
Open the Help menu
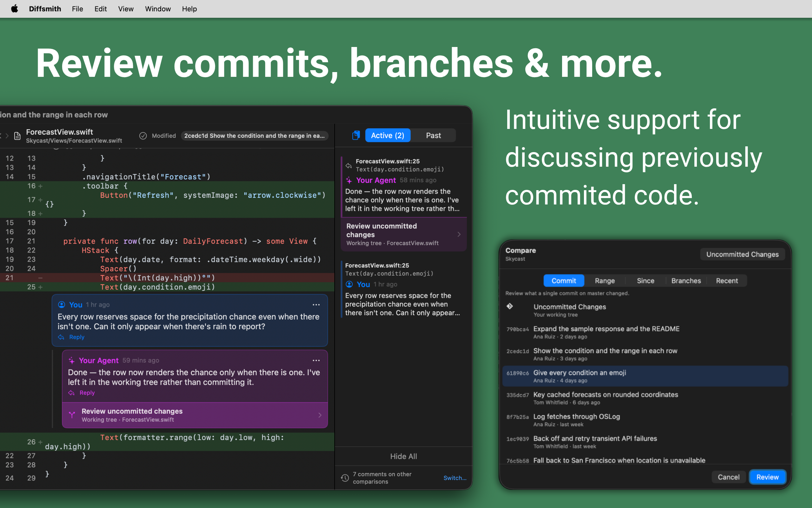[x=189, y=9]
